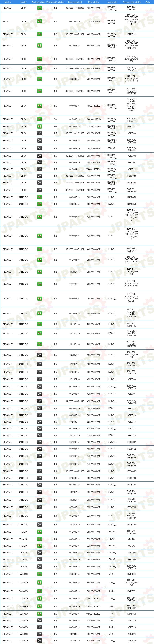Image resolution: width=154 pixels, height=644 pixels.
Task: Select the K4M 854 engine code in the Twingo row
Action: click(132, 614)
